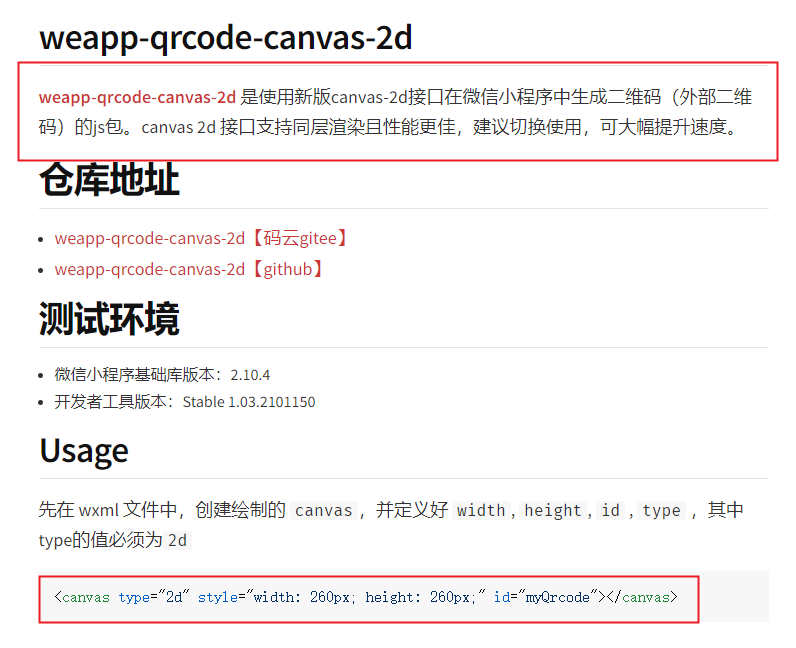Open the weapp-qrcode-canvas-2d github repository link
Screen dimensions: 796x648
pyautogui.click(x=189, y=269)
